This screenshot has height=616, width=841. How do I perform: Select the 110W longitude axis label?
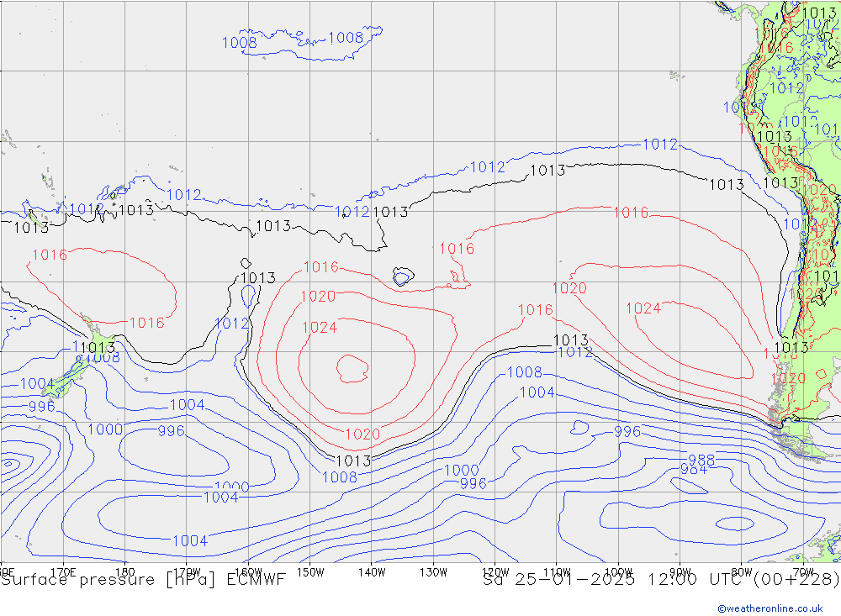[557, 572]
